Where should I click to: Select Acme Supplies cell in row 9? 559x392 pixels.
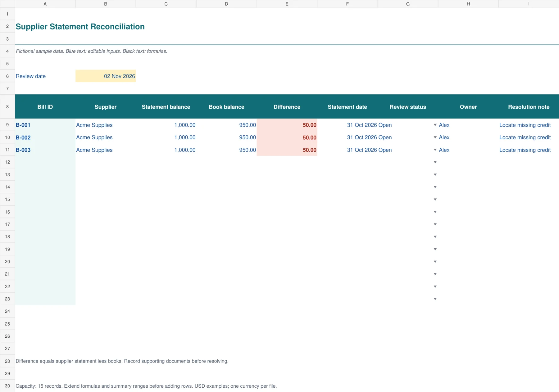(x=106, y=125)
